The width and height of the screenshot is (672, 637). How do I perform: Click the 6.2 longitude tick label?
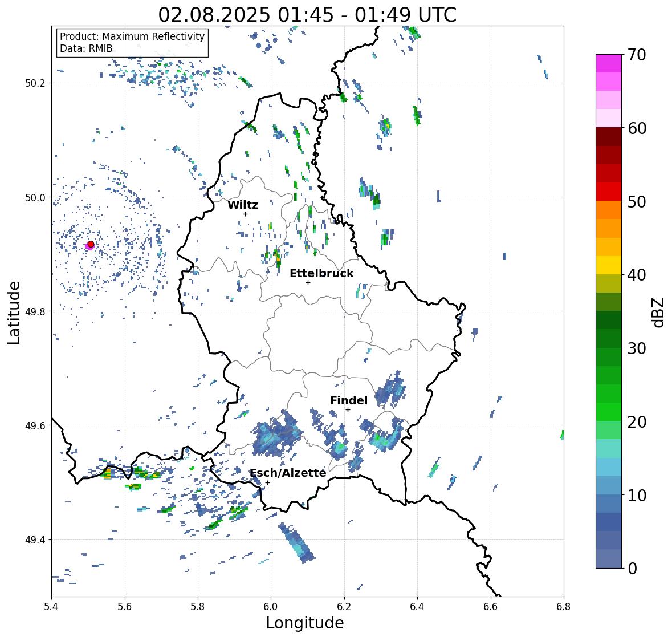[x=344, y=606]
